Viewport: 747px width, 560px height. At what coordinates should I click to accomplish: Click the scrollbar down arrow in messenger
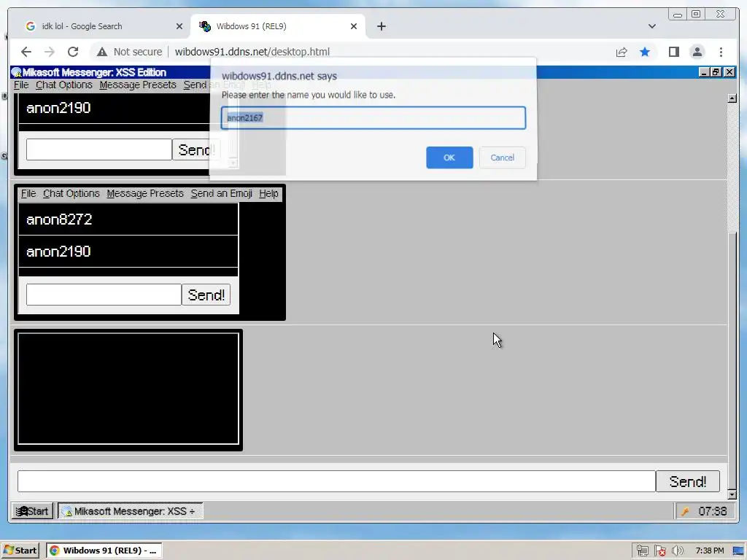tap(732, 494)
